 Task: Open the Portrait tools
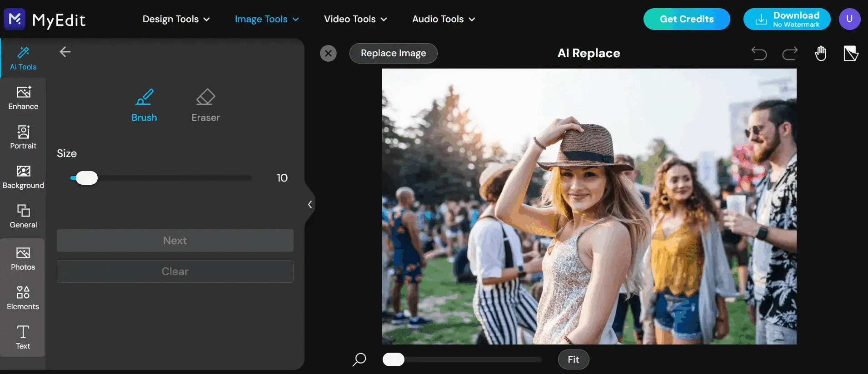23,138
